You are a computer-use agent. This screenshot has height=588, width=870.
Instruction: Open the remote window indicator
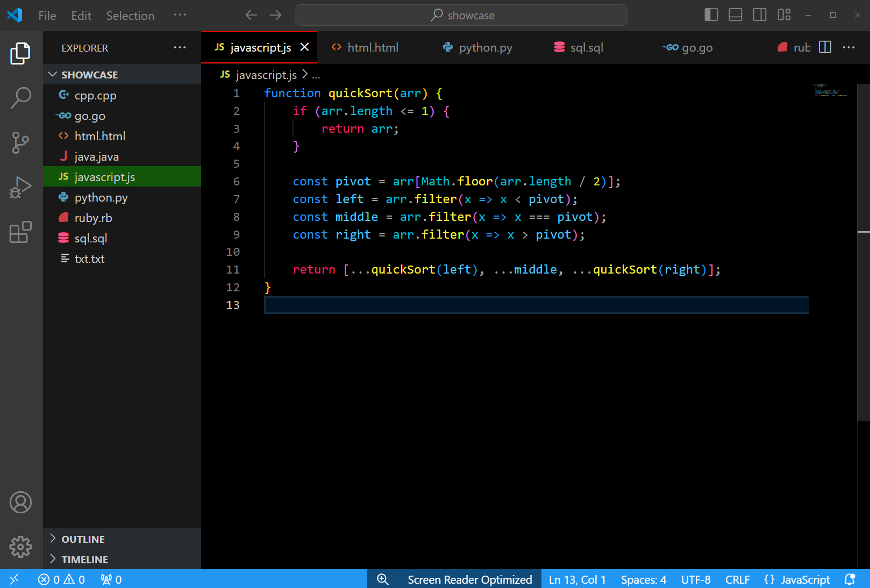coord(15,579)
